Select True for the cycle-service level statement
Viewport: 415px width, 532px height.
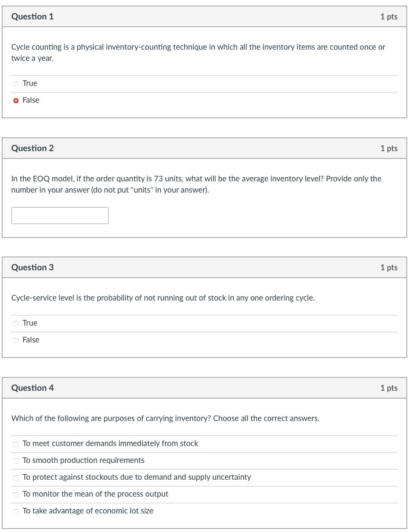pos(16,323)
